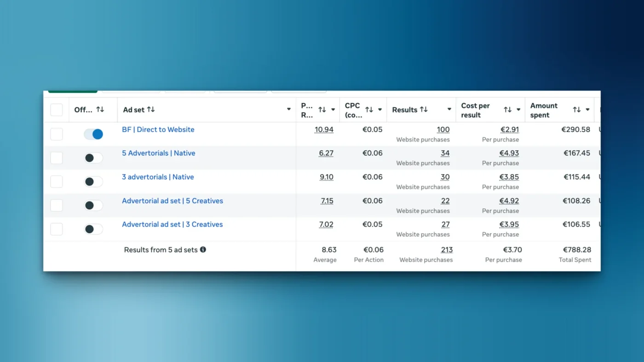Screen dimensions: 644x362
Task: Enable the 3 advertorials | Native ad set
Action: [93, 181]
